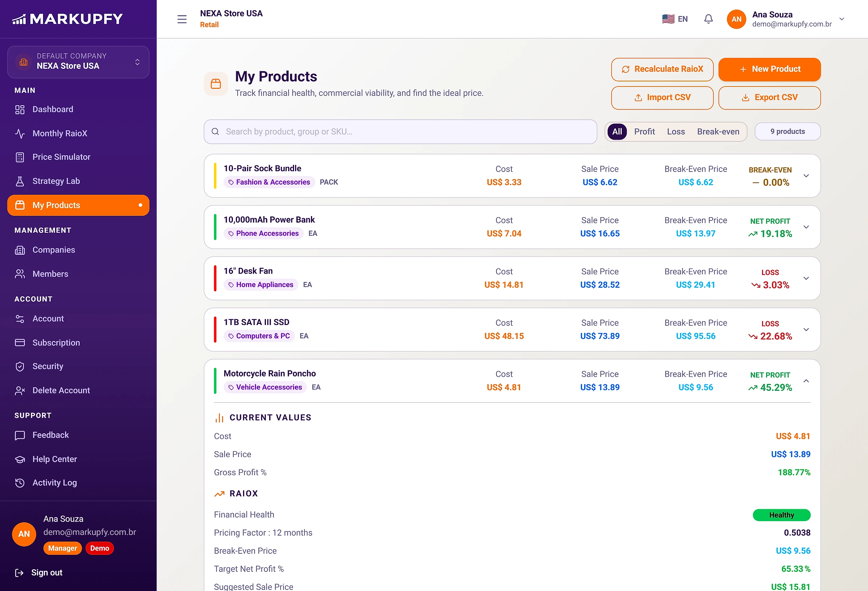Click the Fashion & Accessories tag
Viewport: 868px width, 591px height.
pyautogui.click(x=269, y=182)
